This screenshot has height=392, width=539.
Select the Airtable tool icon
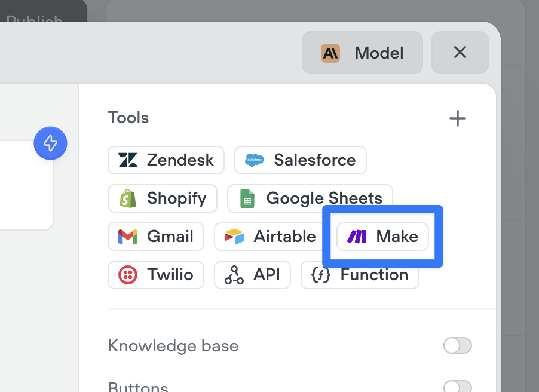[235, 237]
